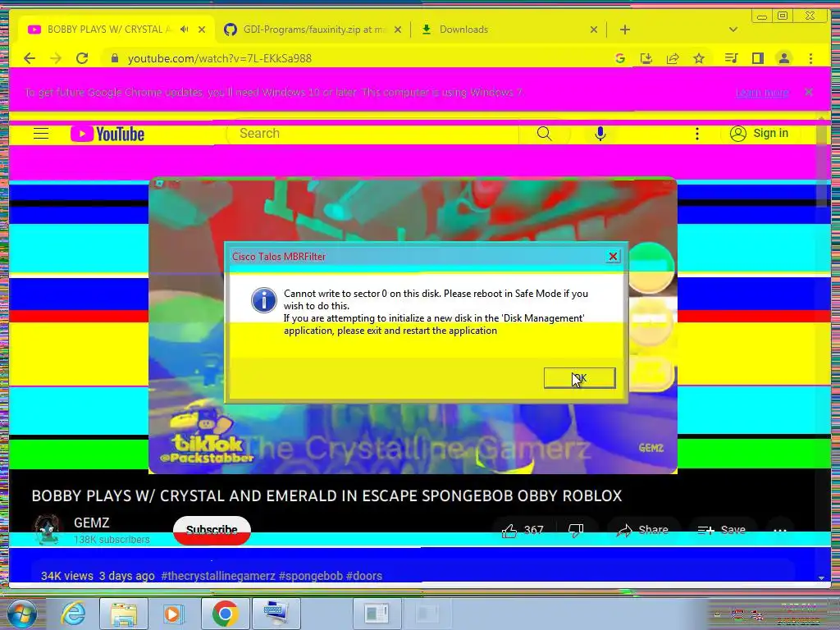Like the video with 367 likes
This screenshot has width=840, height=630.
coord(523,531)
